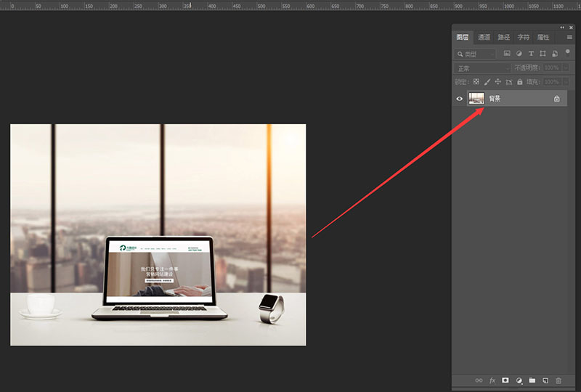Image resolution: width=581 pixels, height=392 pixels.
Task: Select the 背景 layer thumbnail
Action: click(x=476, y=99)
